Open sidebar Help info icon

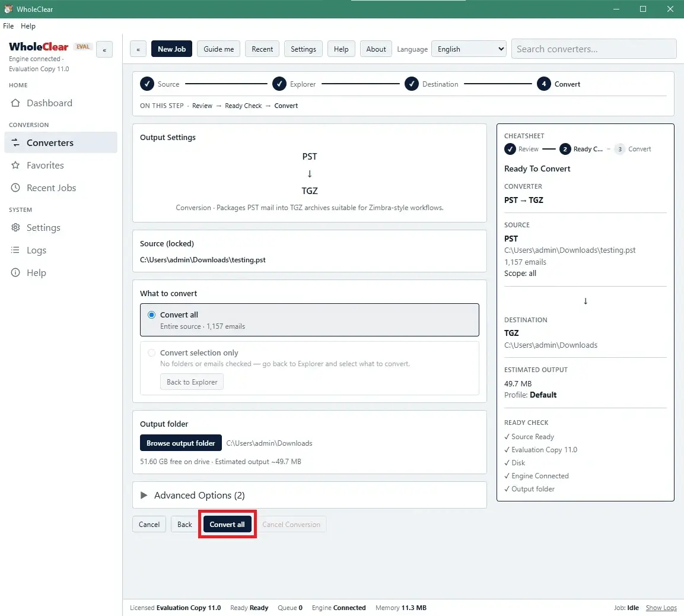click(x=15, y=272)
